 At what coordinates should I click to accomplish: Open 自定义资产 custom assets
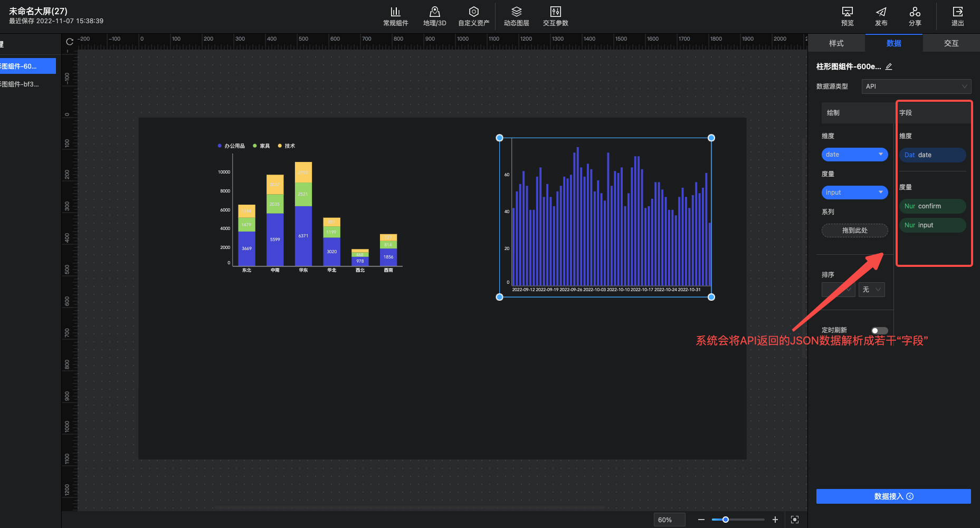(473, 12)
